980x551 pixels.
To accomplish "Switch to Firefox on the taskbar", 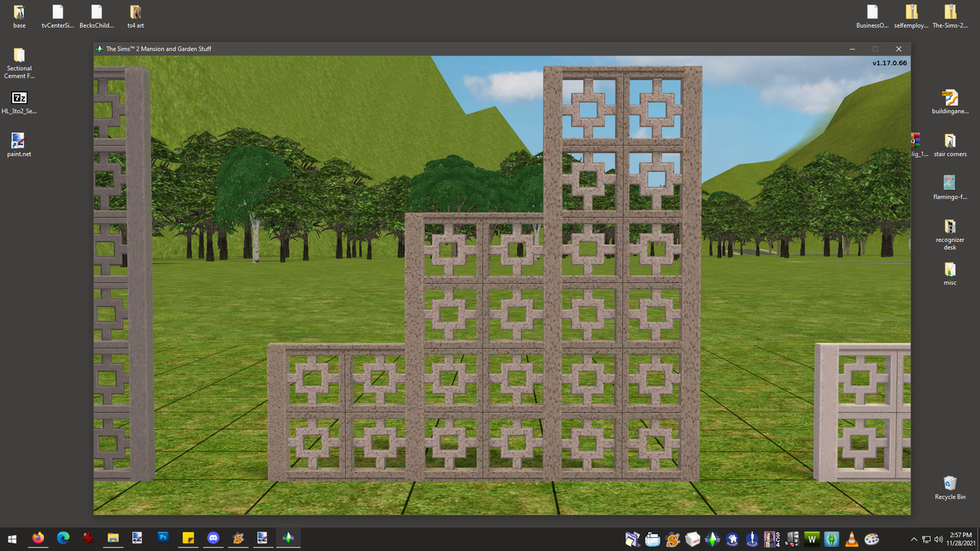I will (38, 538).
